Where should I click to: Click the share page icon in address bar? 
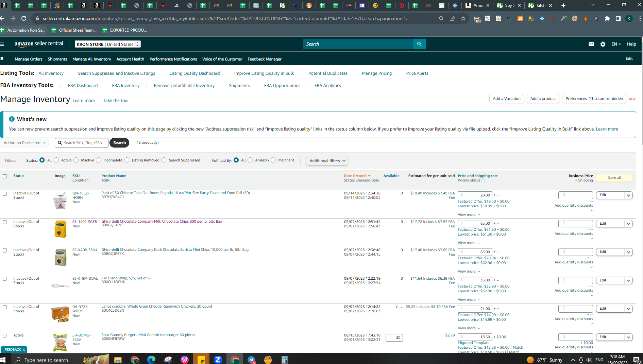pos(452,18)
